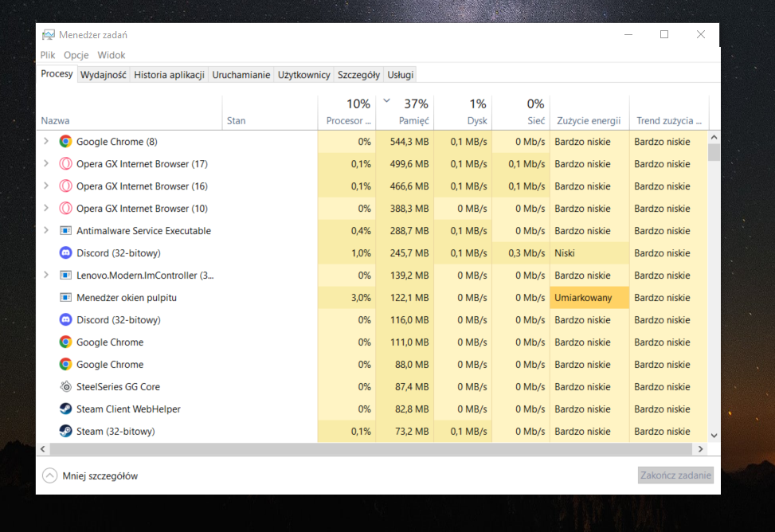Screen dimensions: 775x532
Task: Click the horizontal scrollbar thumb
Action: coord(370,449)
